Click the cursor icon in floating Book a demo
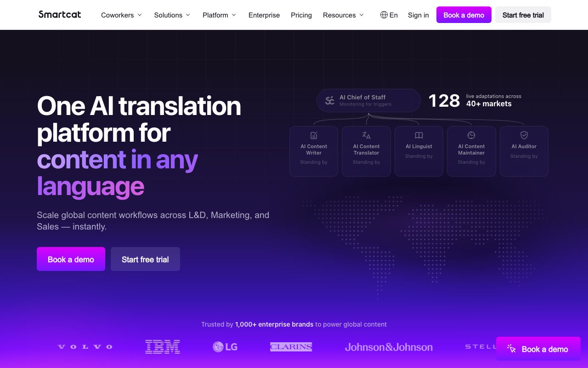The height and width of the screenshot is (368, 588). pyautogui.click(x=512, y=349)
